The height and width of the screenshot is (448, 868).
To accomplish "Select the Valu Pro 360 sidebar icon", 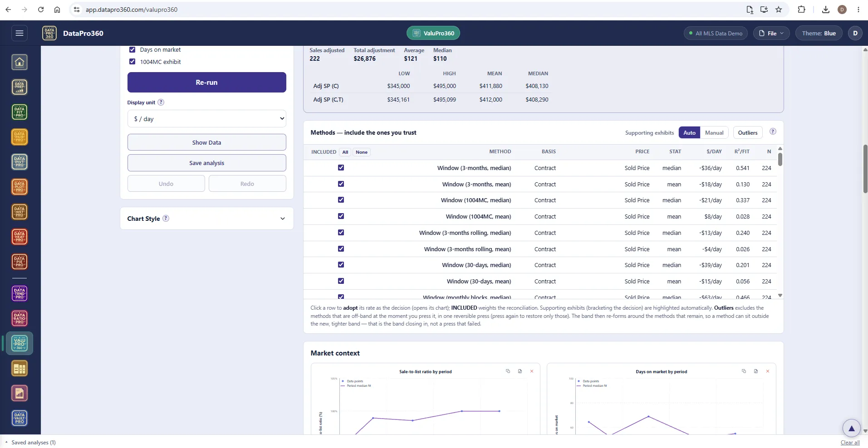I will [20, 344].
